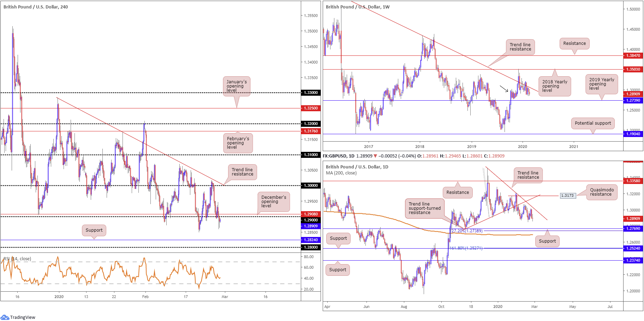Click the Quasimodo resistance callout
The image size is (644, 321).
tap(602, 192)
